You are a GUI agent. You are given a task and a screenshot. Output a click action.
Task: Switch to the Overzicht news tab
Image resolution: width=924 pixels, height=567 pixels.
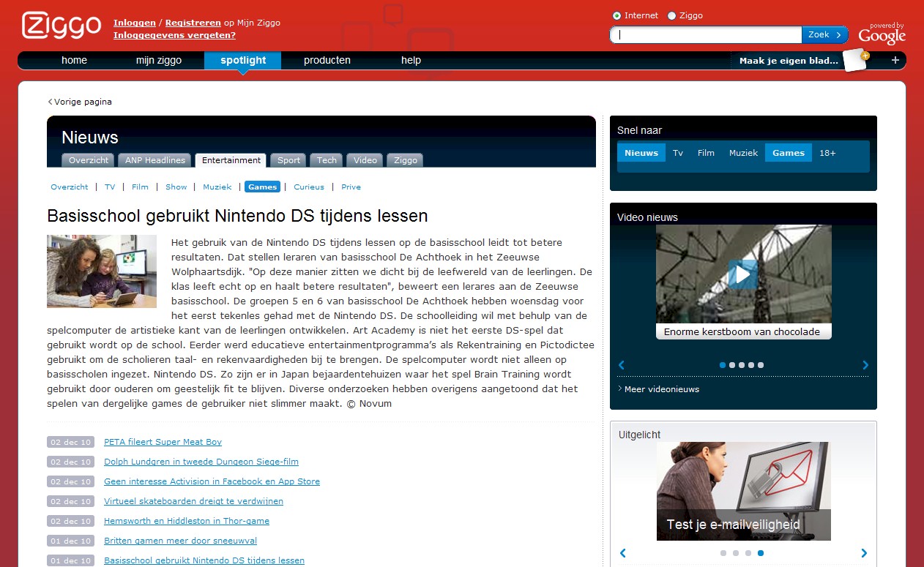tap(89, 160)
